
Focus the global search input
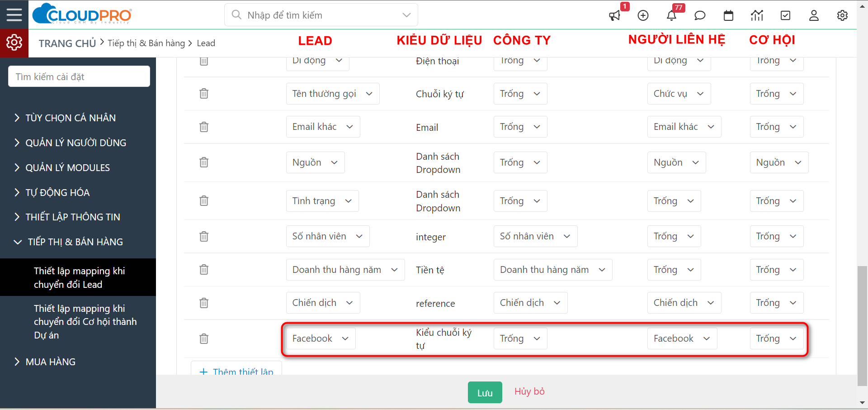(321, 15)
